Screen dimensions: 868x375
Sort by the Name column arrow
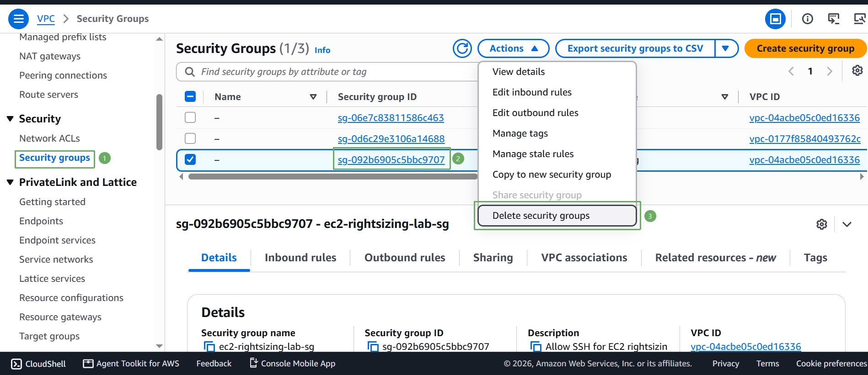[x=313, y=97]
